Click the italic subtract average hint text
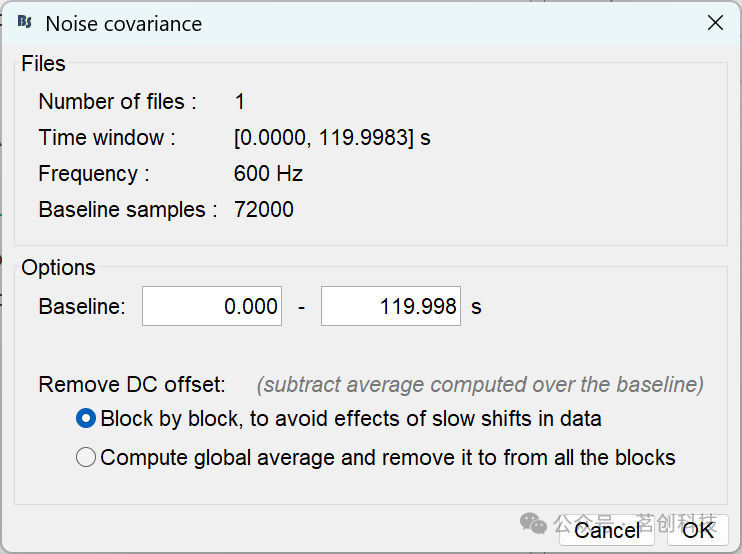Viewport: 742px width, 554px height. click(480, 385)
